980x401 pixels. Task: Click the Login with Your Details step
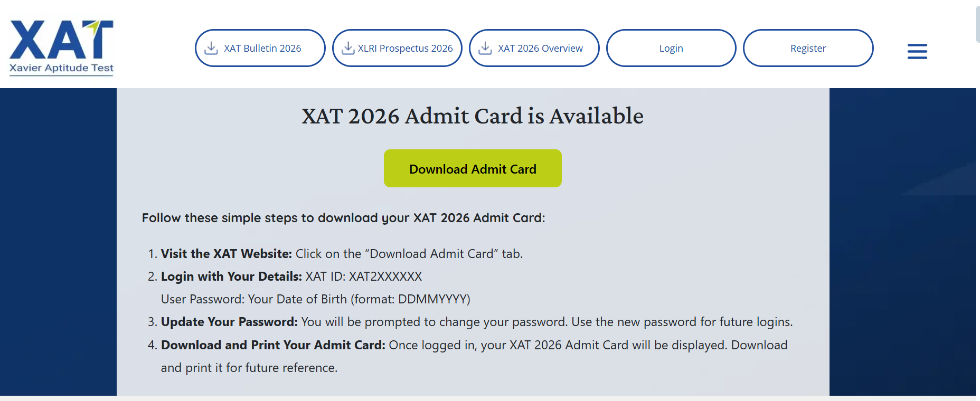pyautogui.click(x=285, y=276)
